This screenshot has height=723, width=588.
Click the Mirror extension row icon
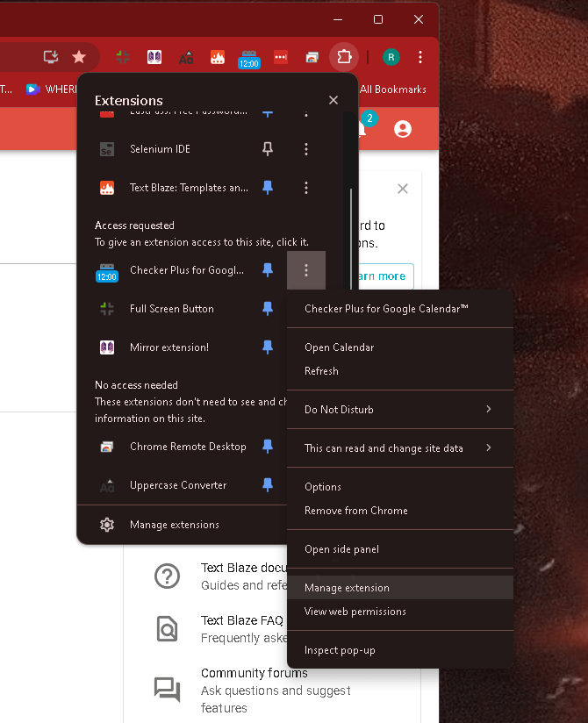pos(107,347)
